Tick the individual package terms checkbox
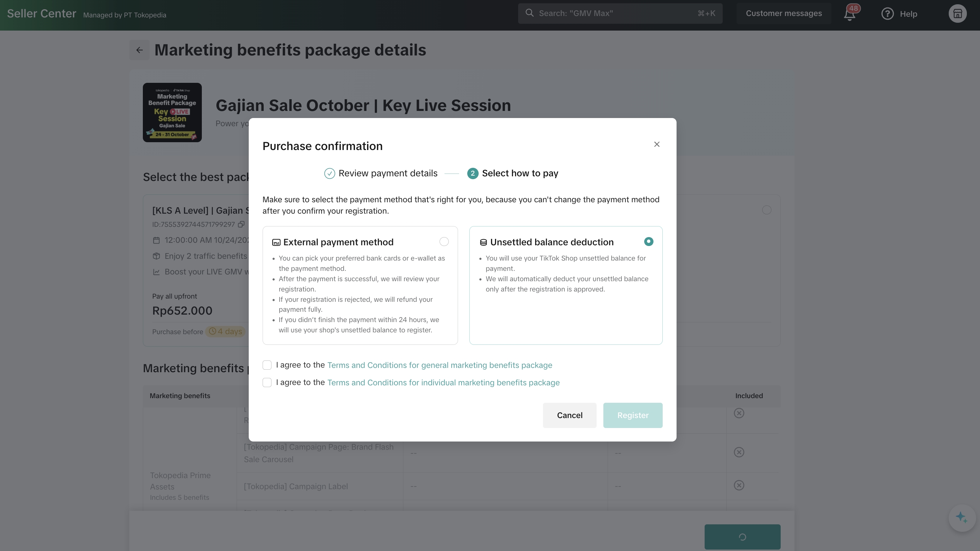The width and height of the screenshot is (980, 551). tap(267, 383)
